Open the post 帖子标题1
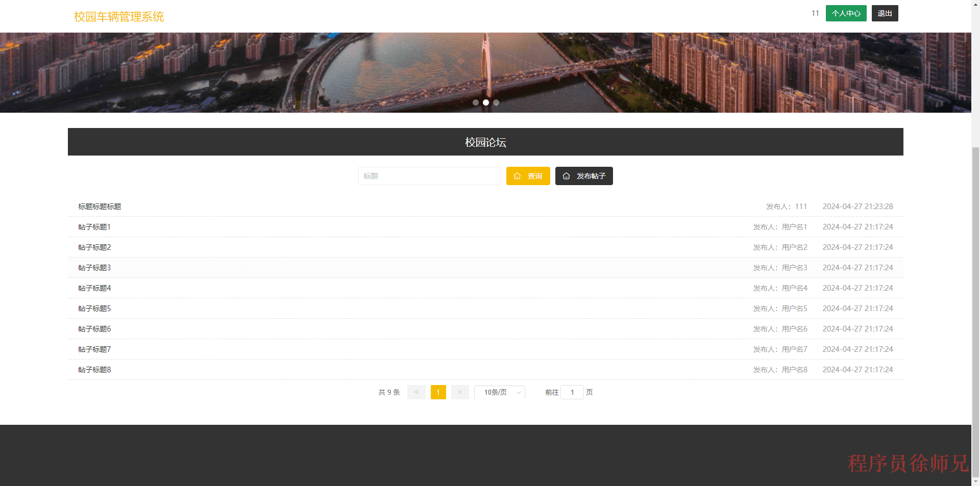This screenshot has height=486, width=980. (x=94, y=226)
